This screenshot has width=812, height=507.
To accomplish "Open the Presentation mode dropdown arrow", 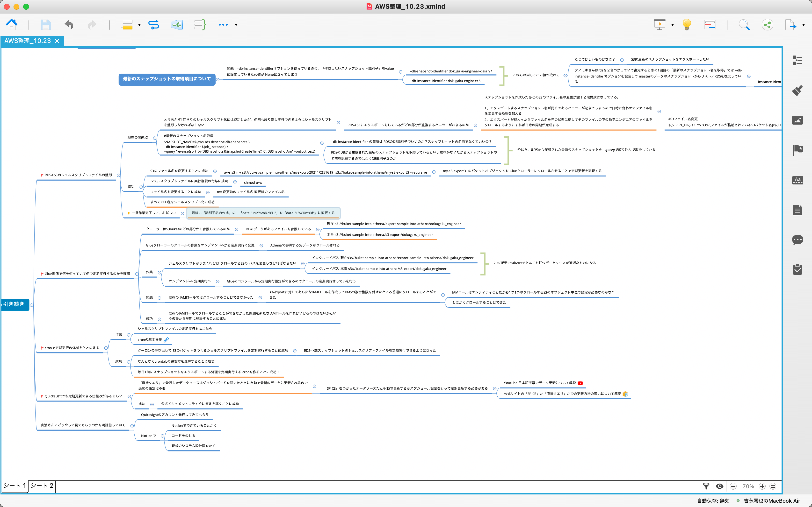I will point(672,25).
